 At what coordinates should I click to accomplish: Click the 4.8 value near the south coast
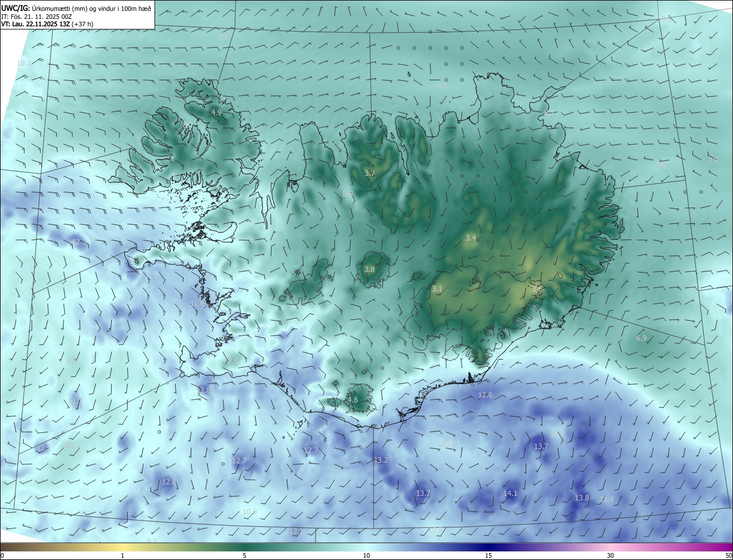pyautogui.click(x=353, y=400)
